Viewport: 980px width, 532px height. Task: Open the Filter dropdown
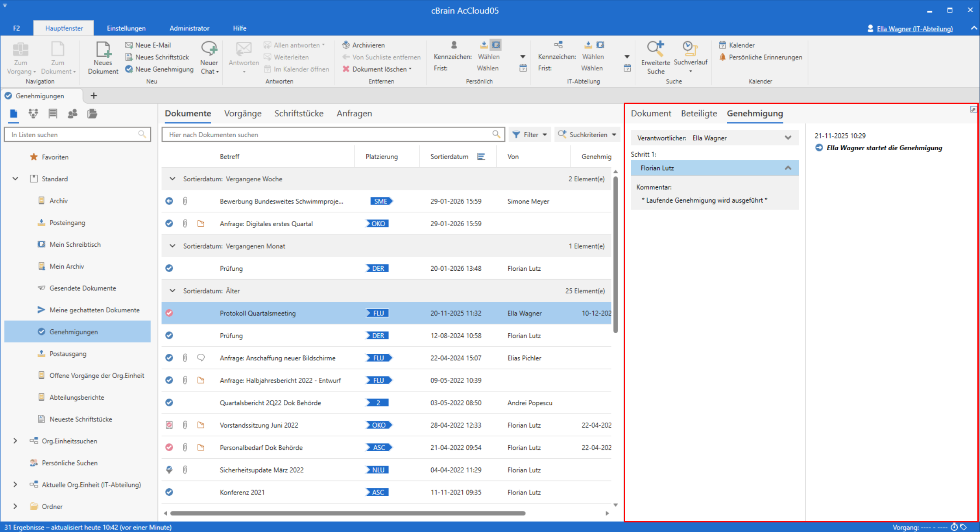530,135
